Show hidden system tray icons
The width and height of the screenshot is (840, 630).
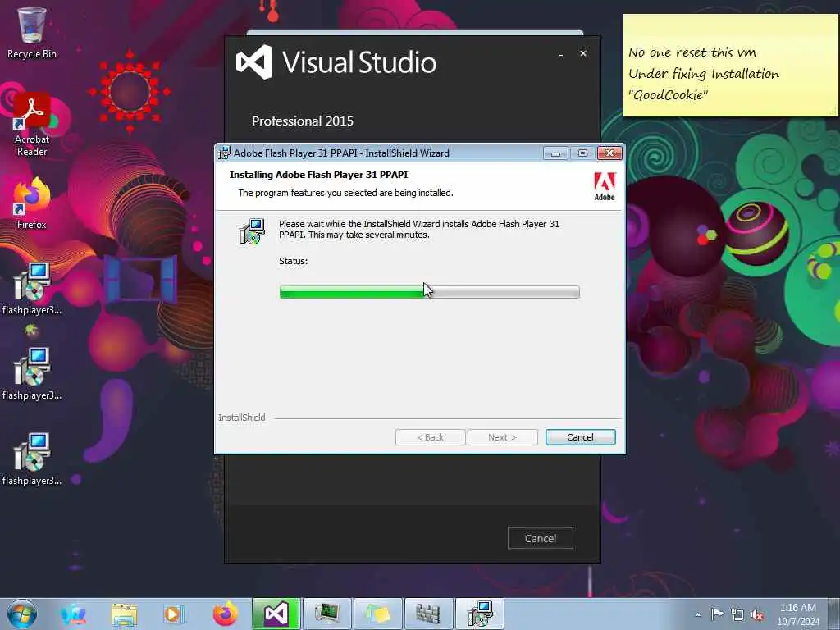[697, 614]
